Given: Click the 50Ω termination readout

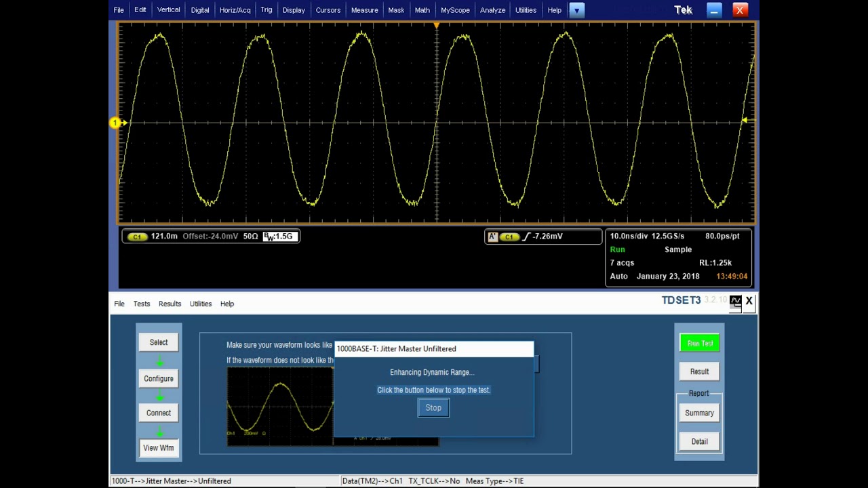Looking at the screenshot, I should pos(251,237).
